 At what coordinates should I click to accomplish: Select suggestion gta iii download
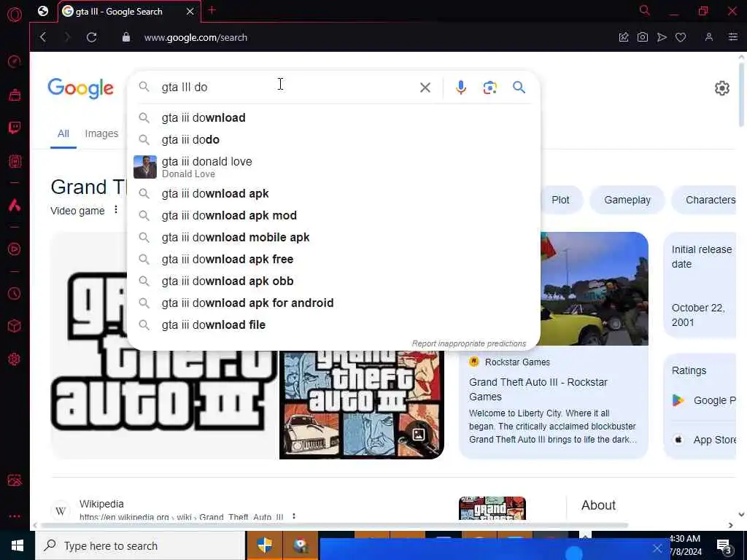pyautogui.click(x=333, y=117)
